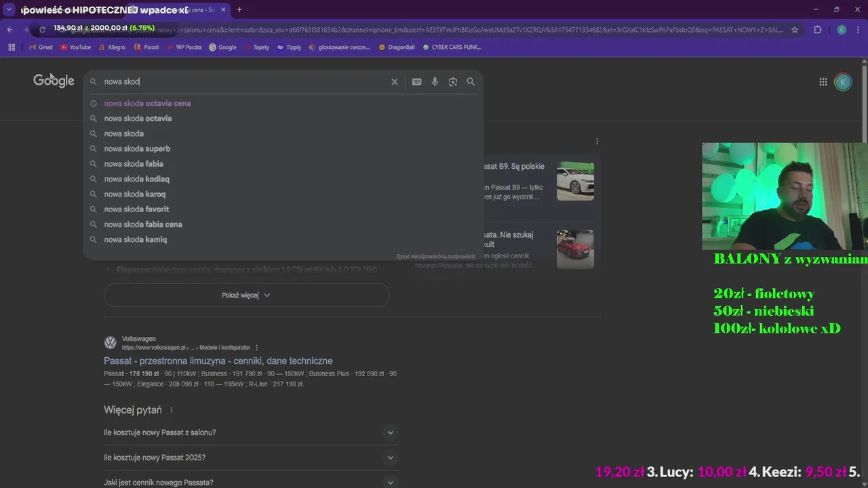Select suggestion nowa skoda superb
Screen dimensions: 868x488
283,148
